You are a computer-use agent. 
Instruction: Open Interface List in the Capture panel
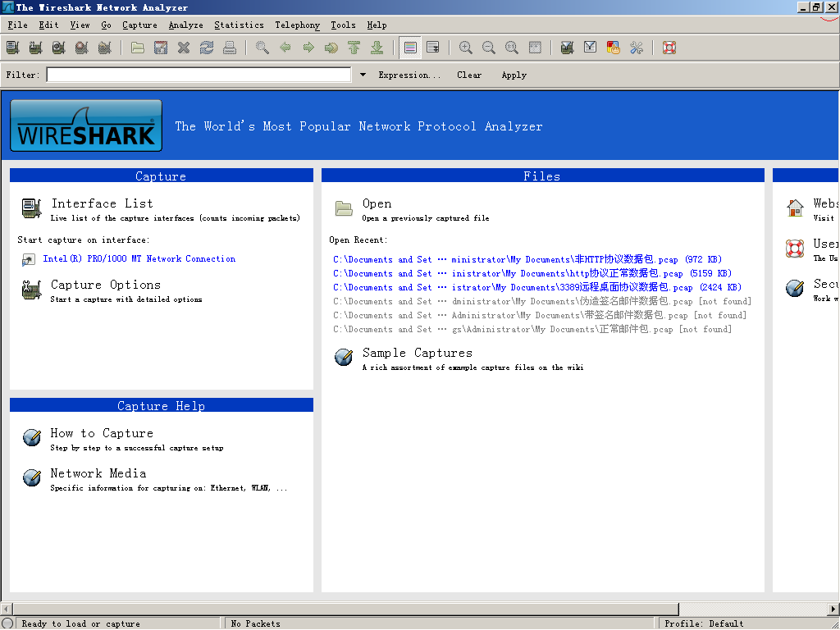tap(102, 203)
